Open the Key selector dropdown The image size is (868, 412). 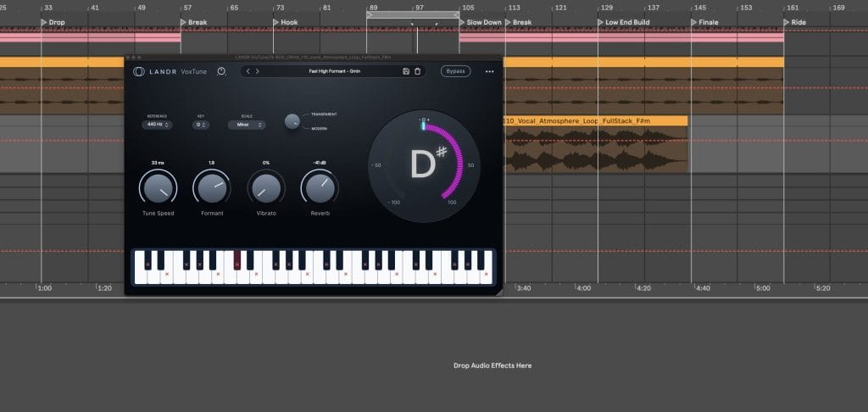pos(201,125)
